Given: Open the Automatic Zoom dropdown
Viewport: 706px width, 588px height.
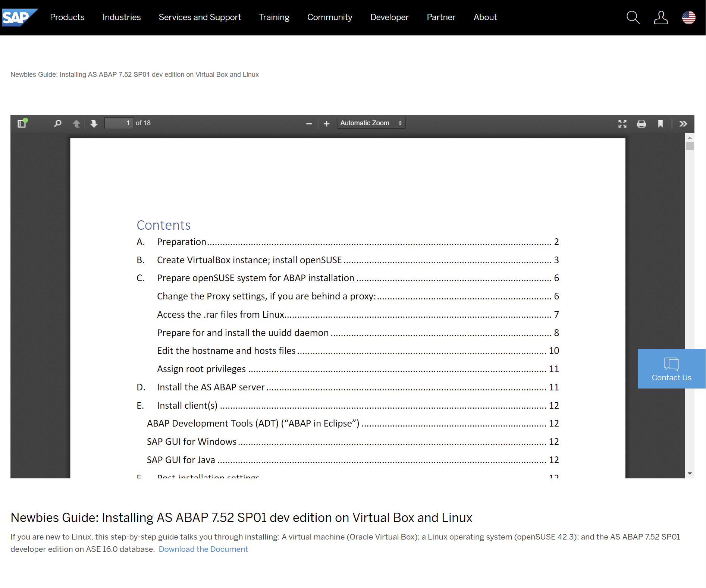Looking at the screenshot, I should (x=371, y=123).
